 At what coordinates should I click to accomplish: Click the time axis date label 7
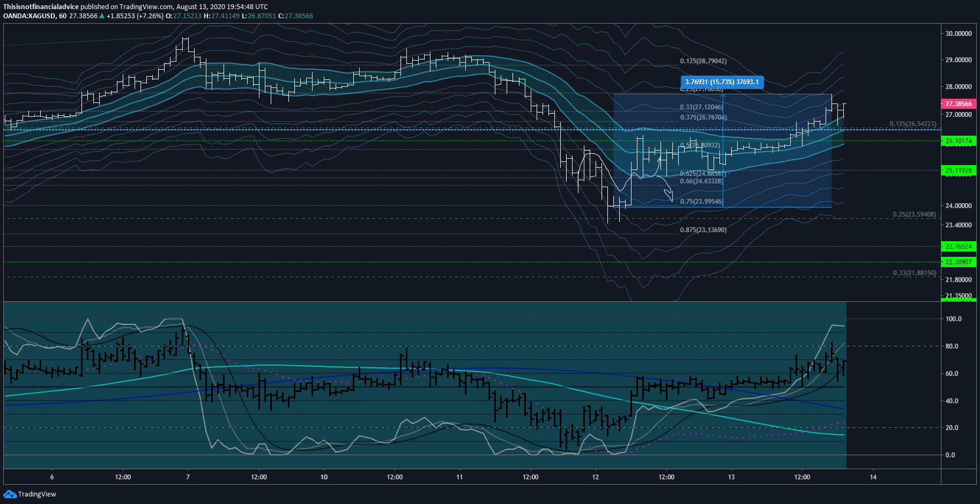tap(188, 477)
